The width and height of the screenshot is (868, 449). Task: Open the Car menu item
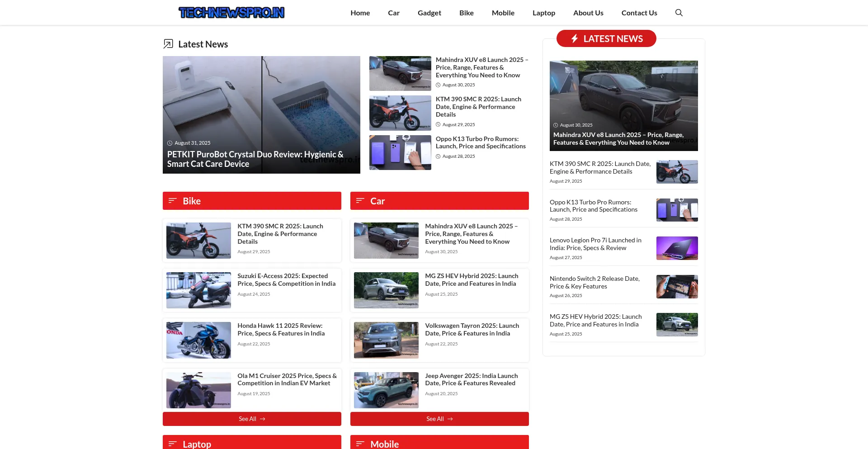pos(394,13)
